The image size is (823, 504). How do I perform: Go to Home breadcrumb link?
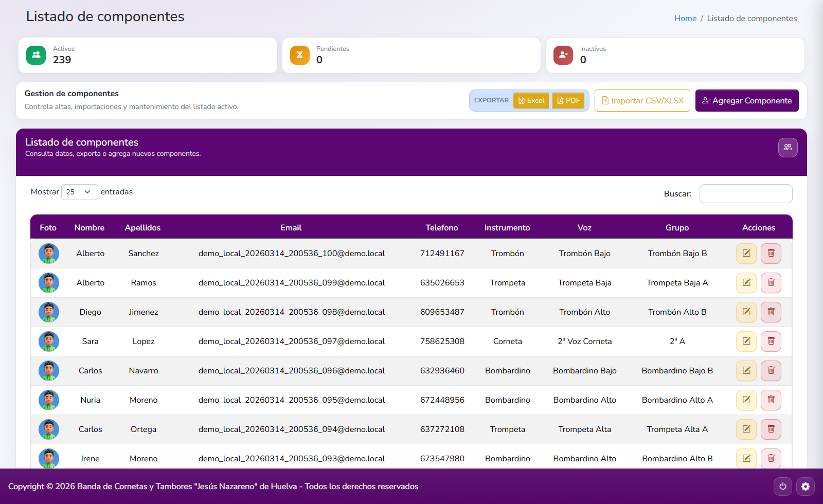click(685, 19)
